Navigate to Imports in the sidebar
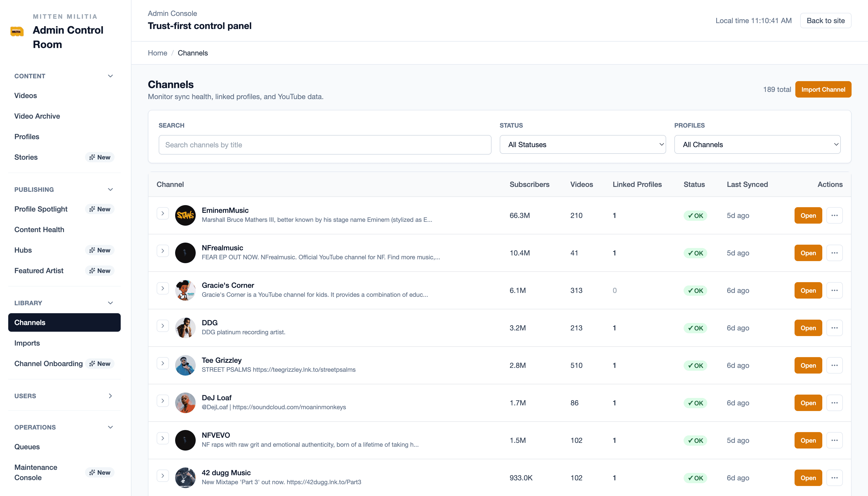Image resolution: width=868 pixels, height=496 pixels. click(27, 343)
